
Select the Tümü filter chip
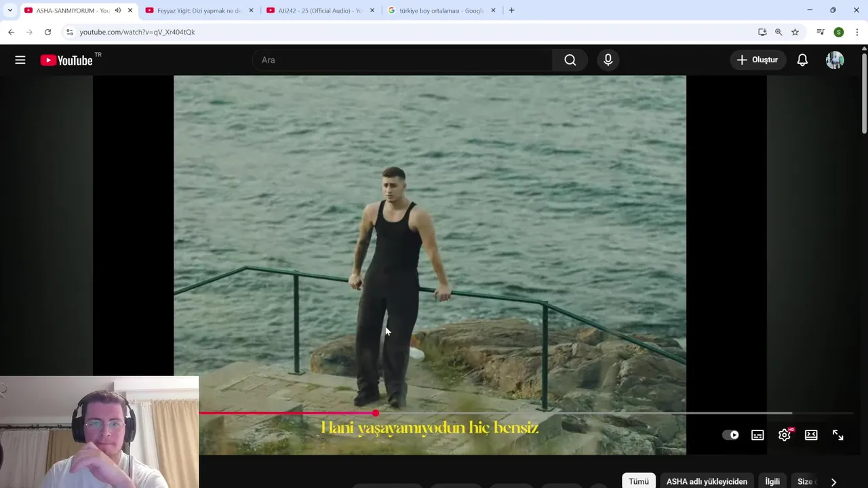pyautogui.click(x=639, y=481)
